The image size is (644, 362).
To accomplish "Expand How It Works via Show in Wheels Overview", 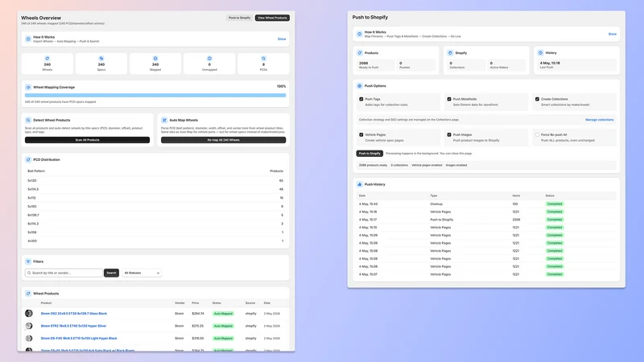I will (x=282, y=39).
